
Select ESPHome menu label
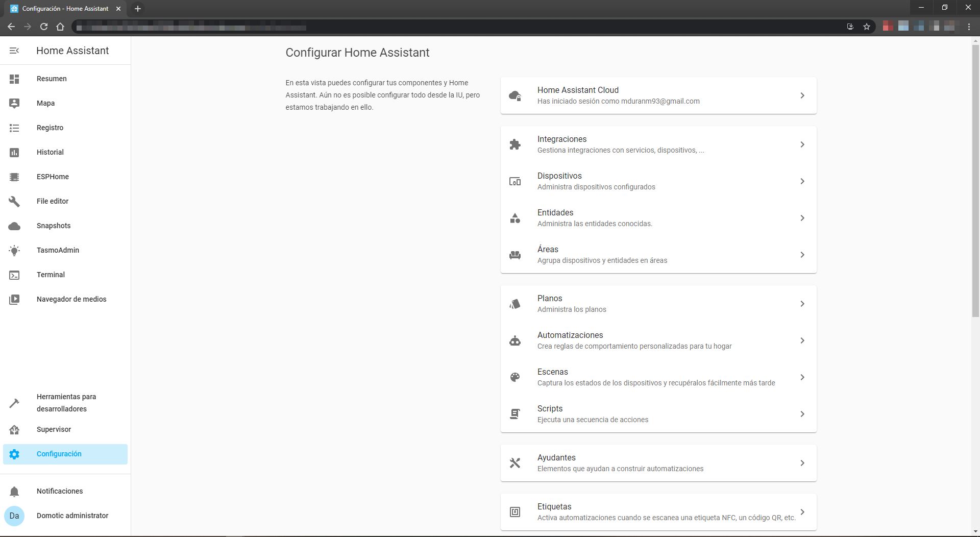(53, 177)
